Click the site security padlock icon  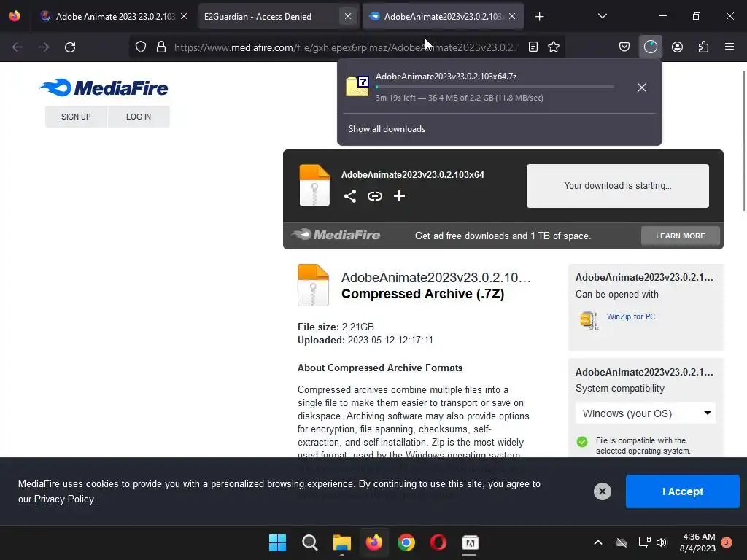[161, 47]
